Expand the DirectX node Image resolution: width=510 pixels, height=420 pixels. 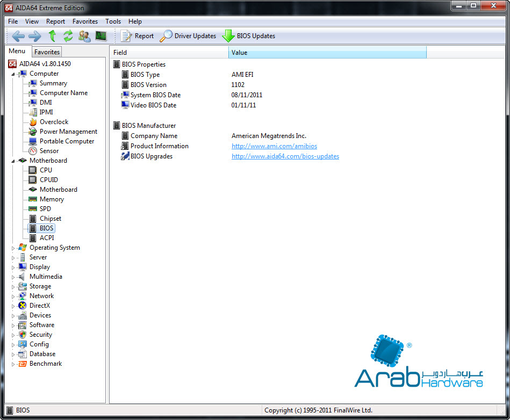coord(13,306)
